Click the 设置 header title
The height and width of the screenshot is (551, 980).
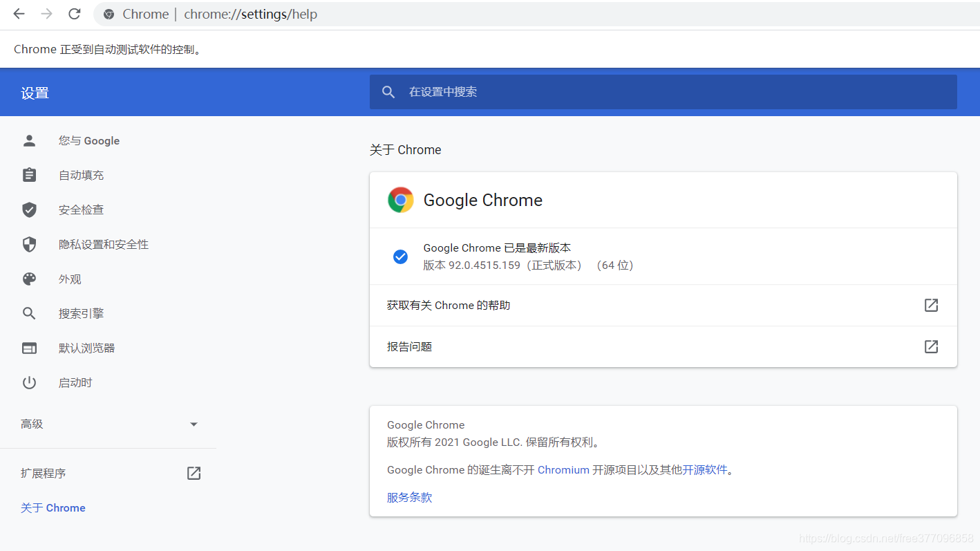[x=35, y=93]
